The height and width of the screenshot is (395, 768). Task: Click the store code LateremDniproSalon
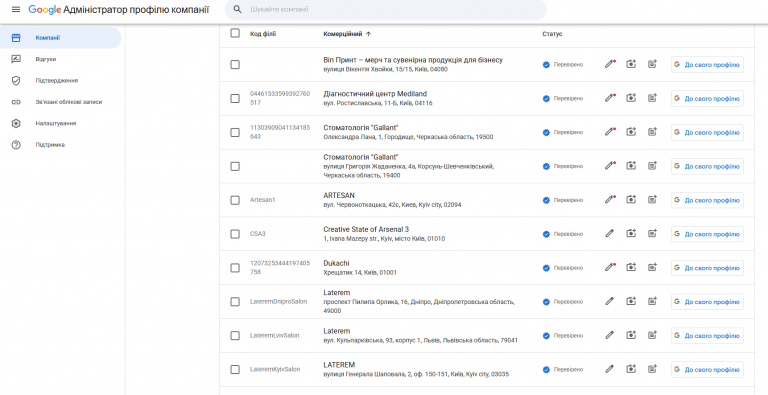(279, 301)
